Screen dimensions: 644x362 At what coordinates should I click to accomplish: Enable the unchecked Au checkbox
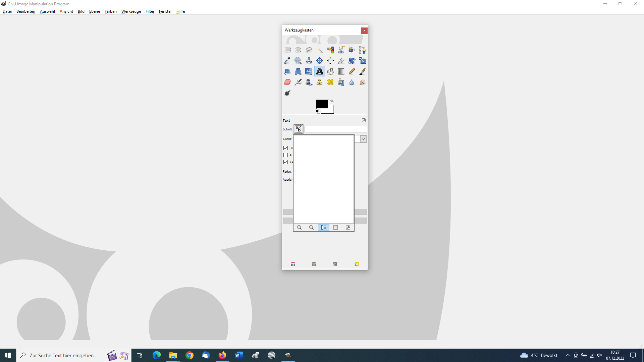pyautogui.click(x=286, y=155)
